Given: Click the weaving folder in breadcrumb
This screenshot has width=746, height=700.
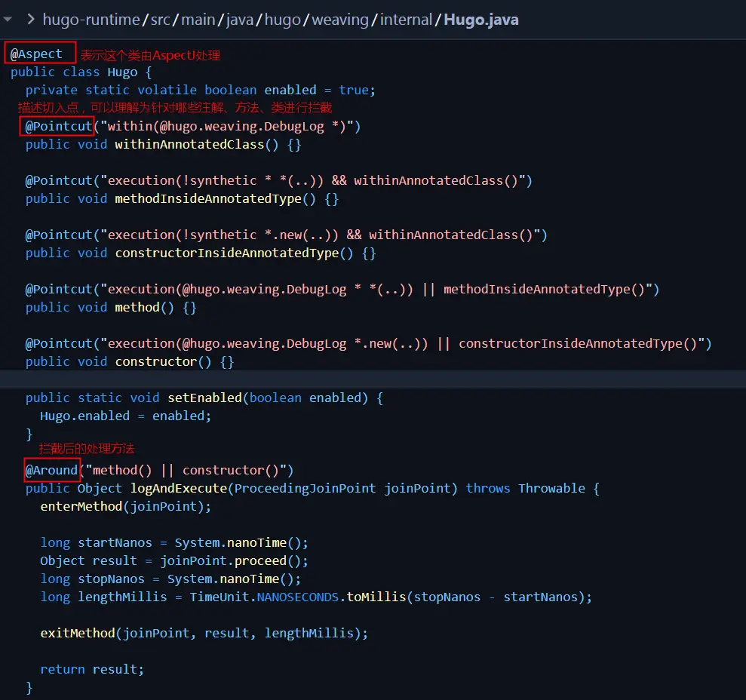Looking at the screenshot, I should pos(340,20).
